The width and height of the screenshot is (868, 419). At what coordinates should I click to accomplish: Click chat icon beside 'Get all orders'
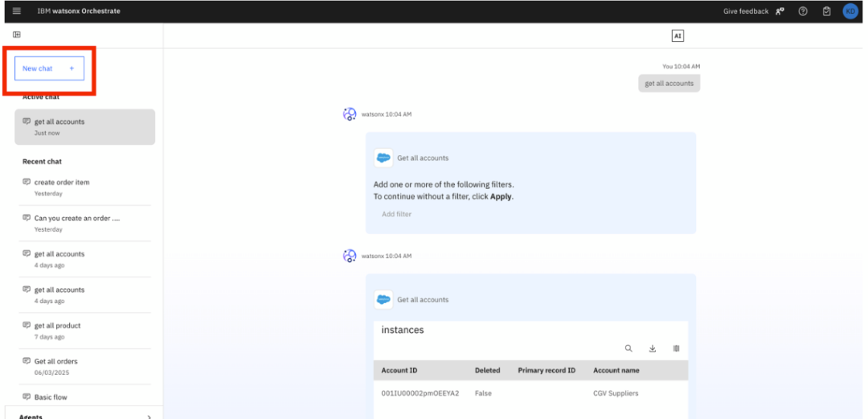26,361
